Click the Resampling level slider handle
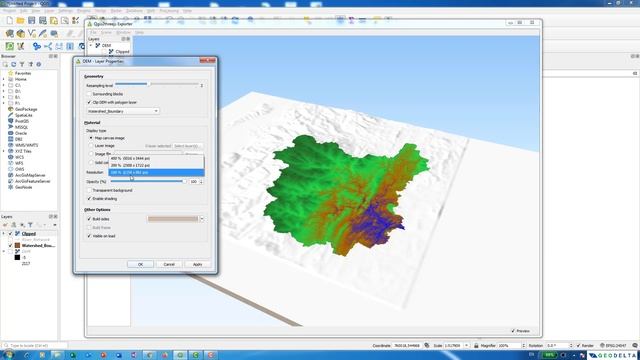Viewport: 640px width, 360px height. pyautogui.click(x=149, y=84)
